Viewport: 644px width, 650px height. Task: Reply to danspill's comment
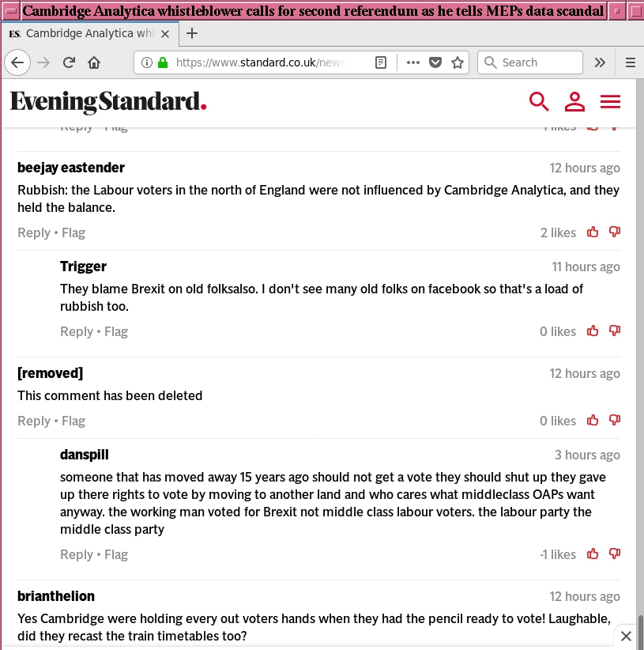coord(77,554)
